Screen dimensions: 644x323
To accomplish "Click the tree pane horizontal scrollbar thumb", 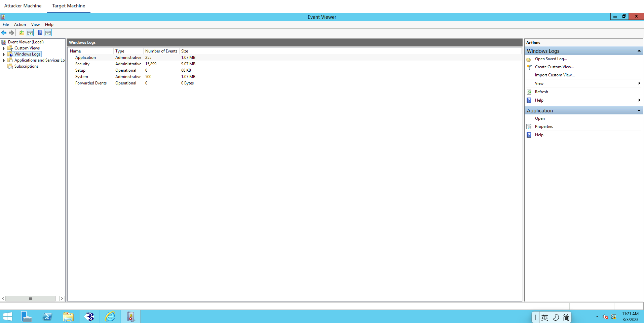I will point(31,298).
